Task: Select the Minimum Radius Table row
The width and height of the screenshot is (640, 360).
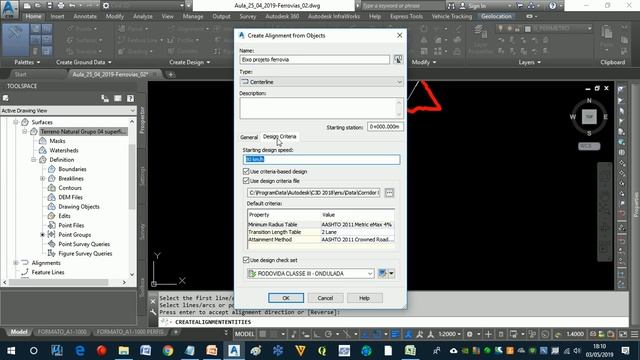Action: pyautogui.click(x=321, y=224)
